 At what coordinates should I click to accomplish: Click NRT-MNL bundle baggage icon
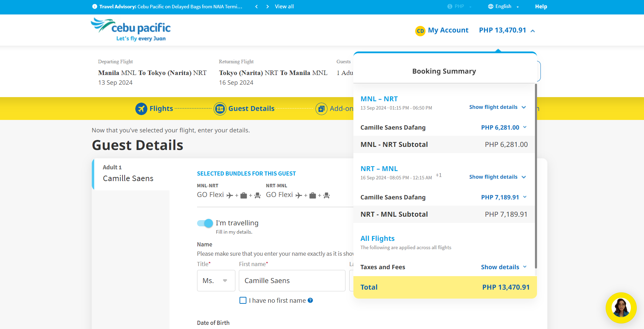[x=313, y=195]
